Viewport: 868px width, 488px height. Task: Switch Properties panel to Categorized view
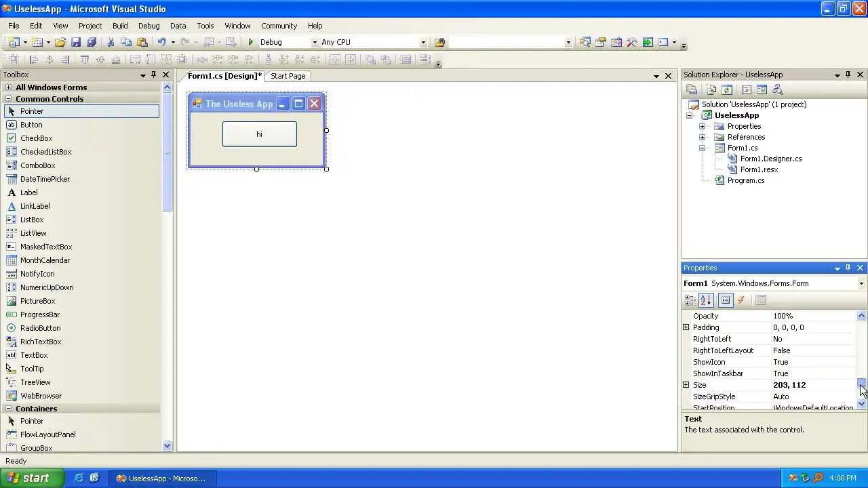(x=690, y=300)
